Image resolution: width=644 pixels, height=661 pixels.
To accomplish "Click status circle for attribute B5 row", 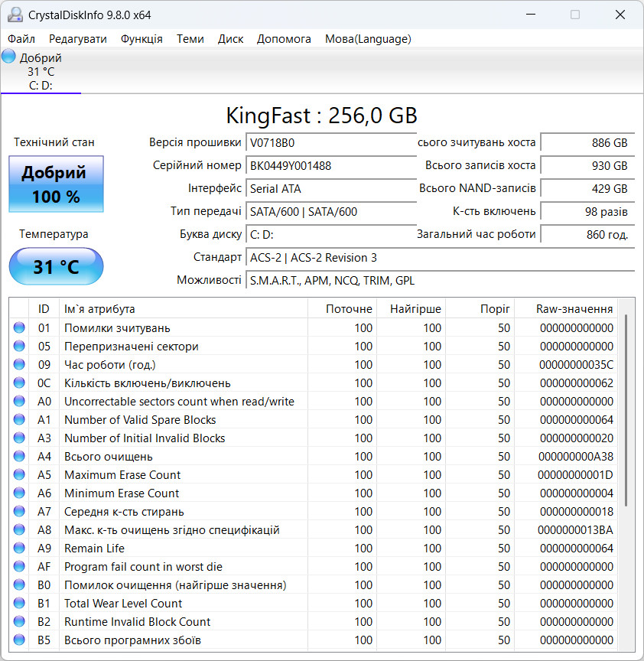I will click(x=19, y=640).
